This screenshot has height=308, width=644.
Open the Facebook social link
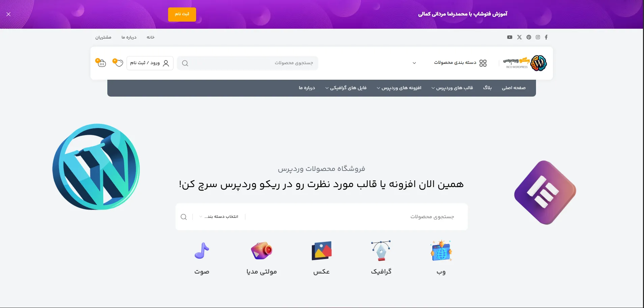[546, 37]
